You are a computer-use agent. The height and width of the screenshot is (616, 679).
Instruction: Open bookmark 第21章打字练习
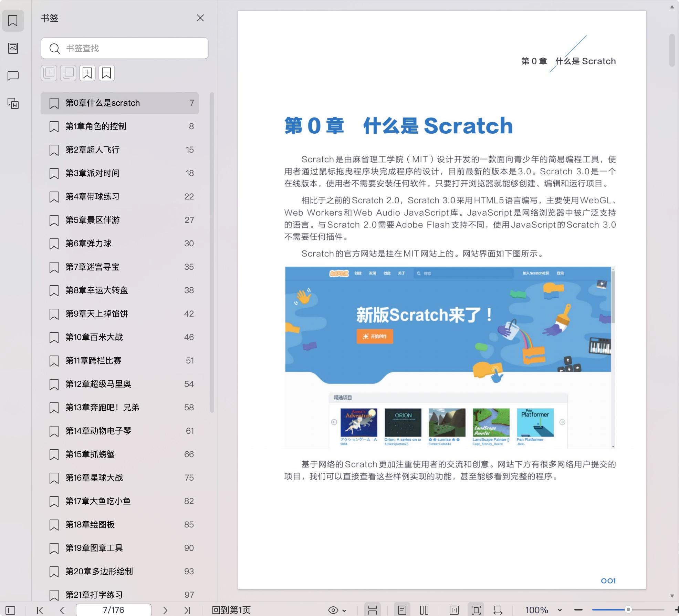coord(120,595)
